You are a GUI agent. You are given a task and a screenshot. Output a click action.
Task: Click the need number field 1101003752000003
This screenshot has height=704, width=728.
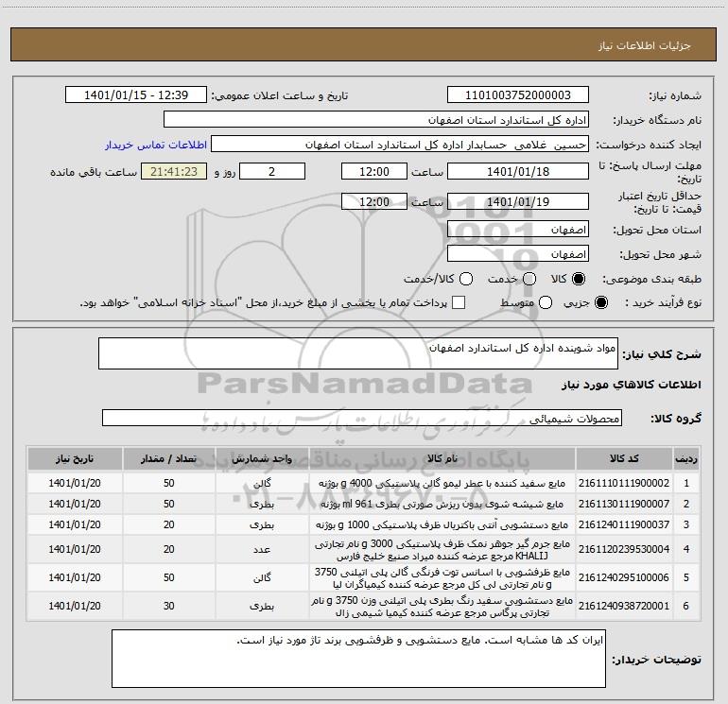518,95
